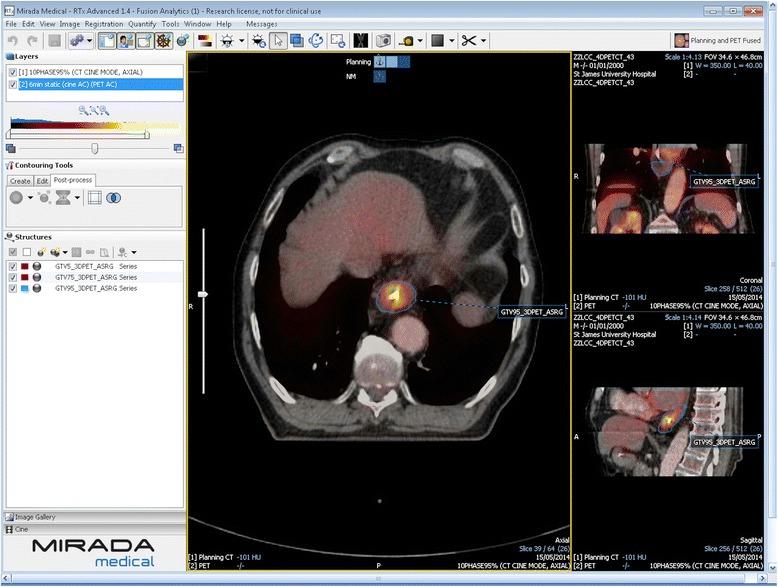This screenshot has width=778, height=587.
Task: Open the Tools menu
Action: [x=170, y=24]
